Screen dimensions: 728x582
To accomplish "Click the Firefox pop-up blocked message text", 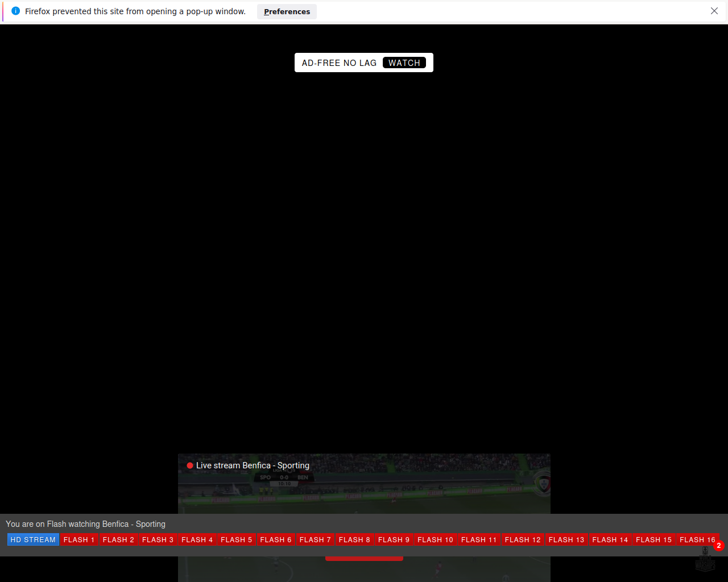I will click(135, 11).
